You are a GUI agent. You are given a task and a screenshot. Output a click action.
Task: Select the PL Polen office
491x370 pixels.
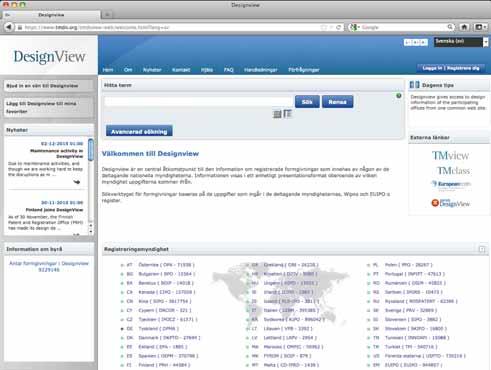[x=399, y=265]
